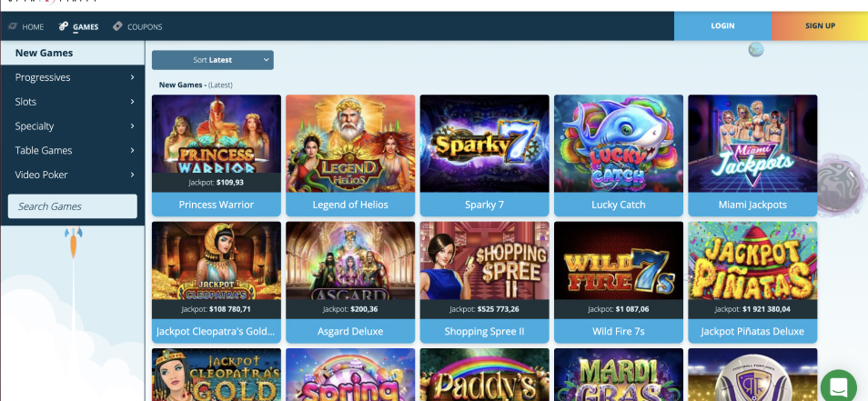
Task: Open the Video Poker category
Action: (x=73, y=175)
